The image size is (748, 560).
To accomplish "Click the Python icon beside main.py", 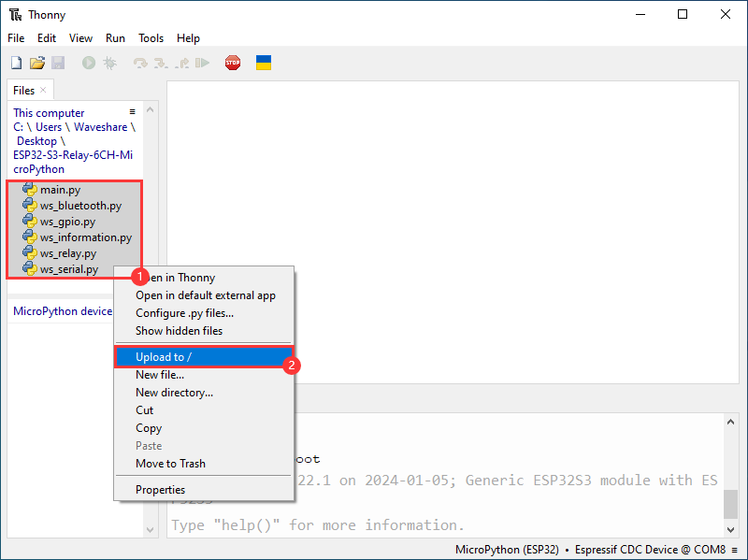I will click(30, 190).
